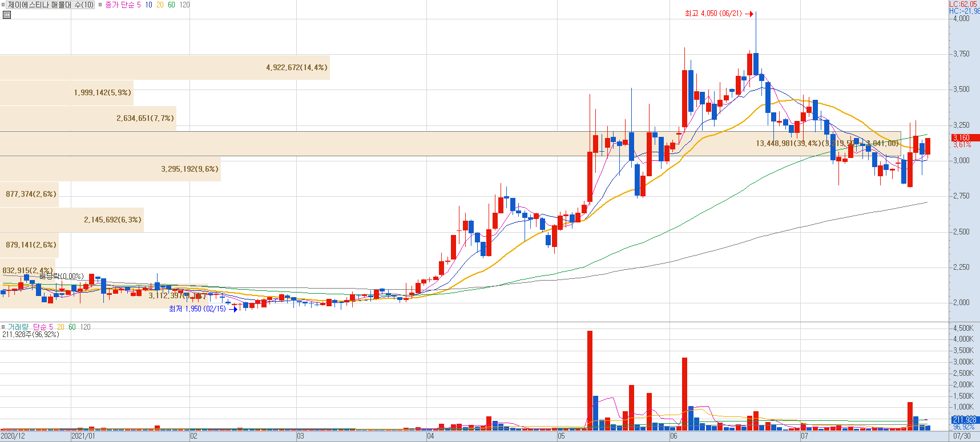
Task: Click the 3,295,192(9.6%) volume profile bar
Action: point(110,169)
